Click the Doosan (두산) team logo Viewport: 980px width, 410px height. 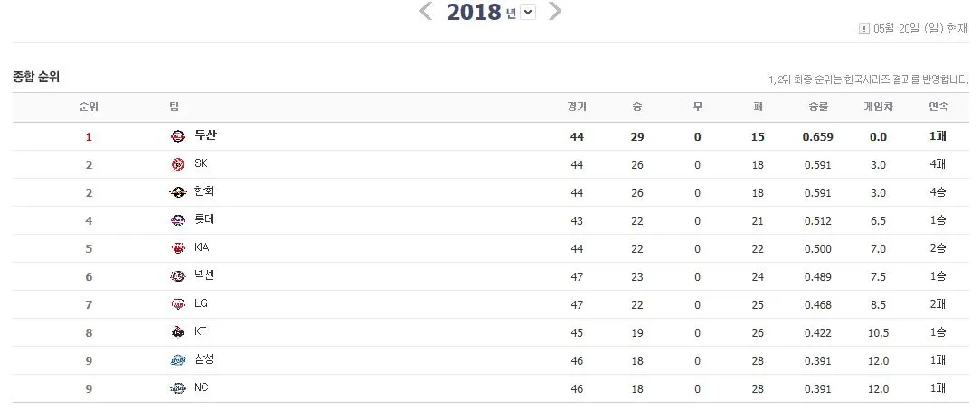click(178, 136)
